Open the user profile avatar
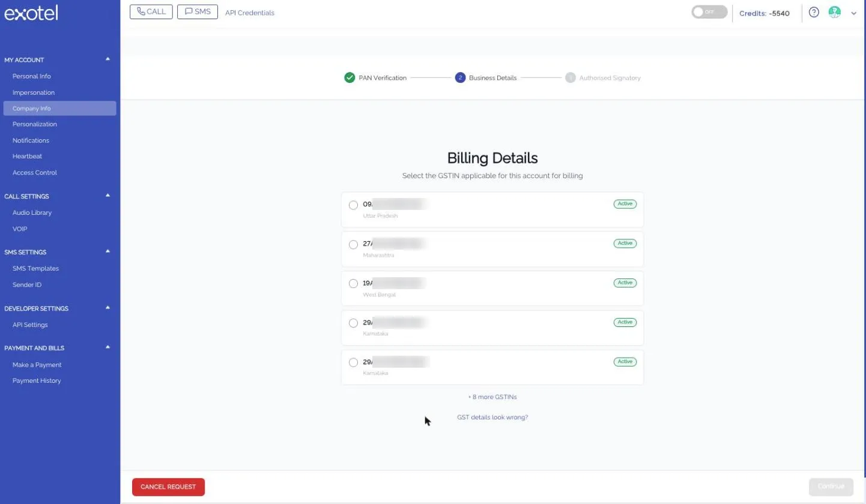The width and height of the screenshot is (866, 504). click(x=834, y=12)
